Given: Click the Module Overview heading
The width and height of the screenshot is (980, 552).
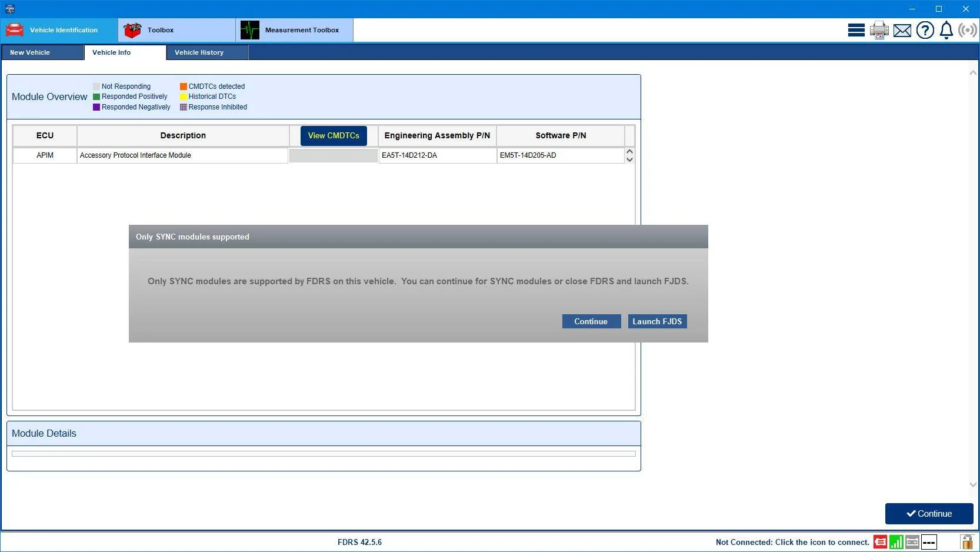Looking at the screenshot, I should pos(49,97).
